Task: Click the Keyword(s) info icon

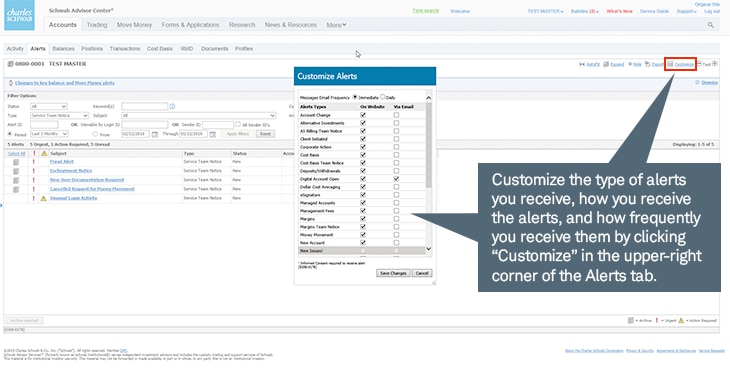Action: tap(172, 106)
